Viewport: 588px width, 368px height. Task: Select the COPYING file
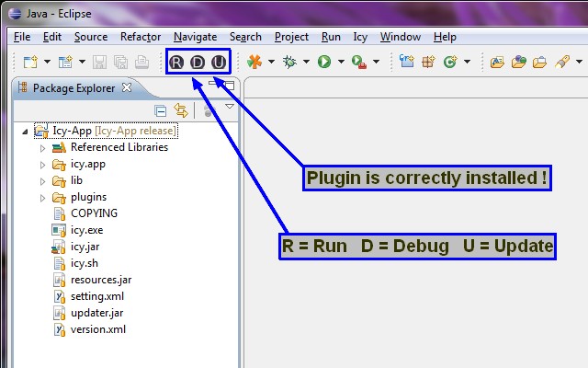[85, 213]
